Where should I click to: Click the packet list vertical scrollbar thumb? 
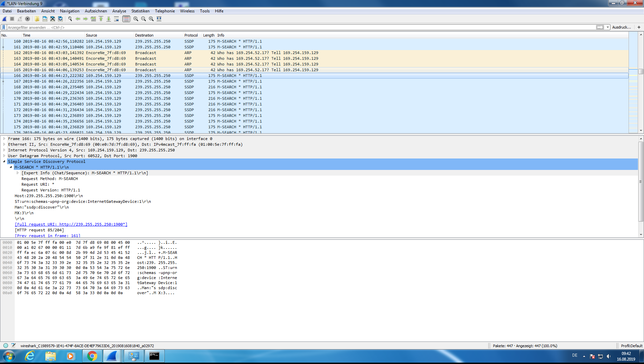click(641, 72)
